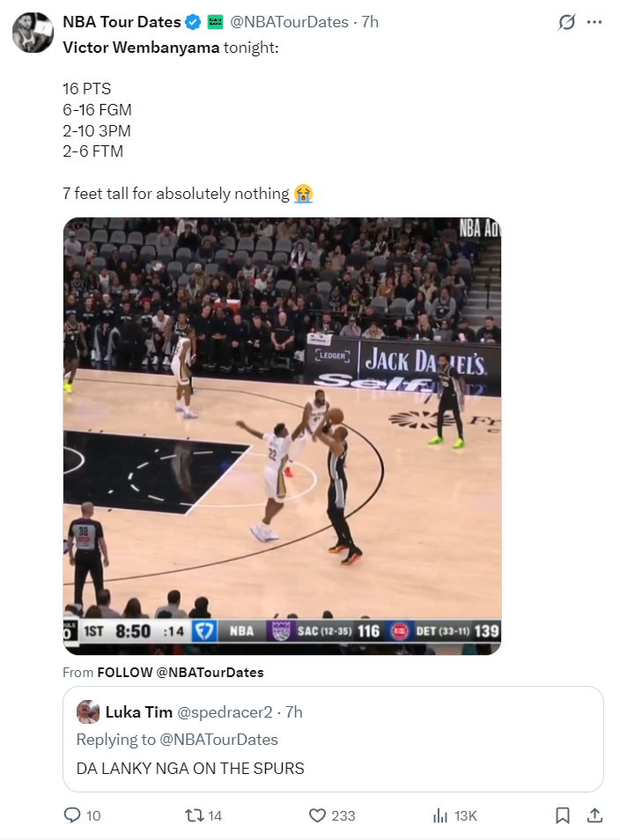Click the green affiliate badge beside the checkmark
620x840 pixels.
coord(215,22)
